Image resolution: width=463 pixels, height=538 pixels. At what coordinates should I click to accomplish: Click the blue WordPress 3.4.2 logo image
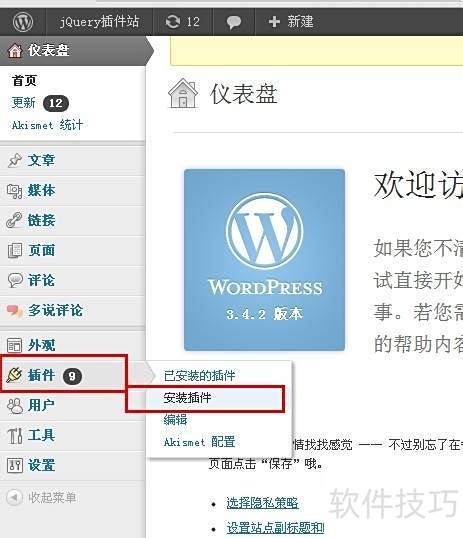(264, 260)
